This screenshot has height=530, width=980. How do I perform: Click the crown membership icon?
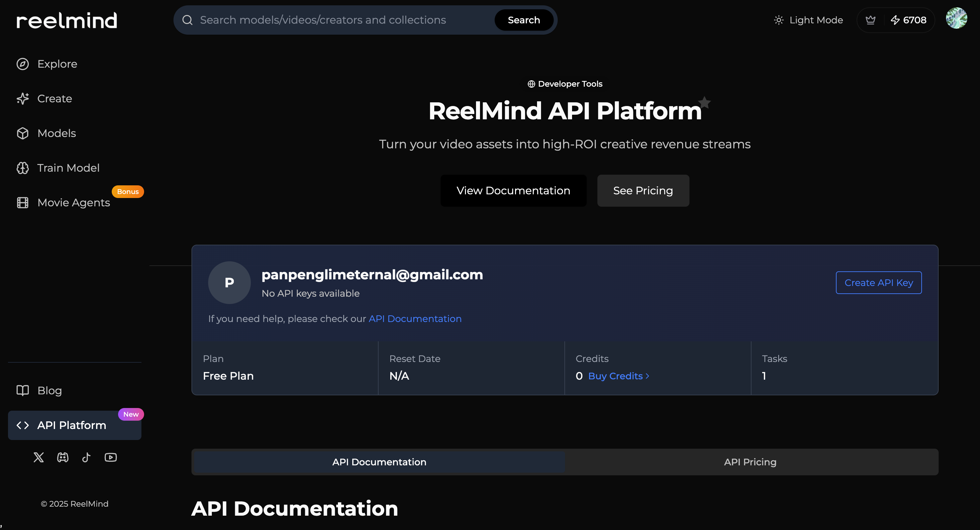pyautogui.click(x=871, y=20)
